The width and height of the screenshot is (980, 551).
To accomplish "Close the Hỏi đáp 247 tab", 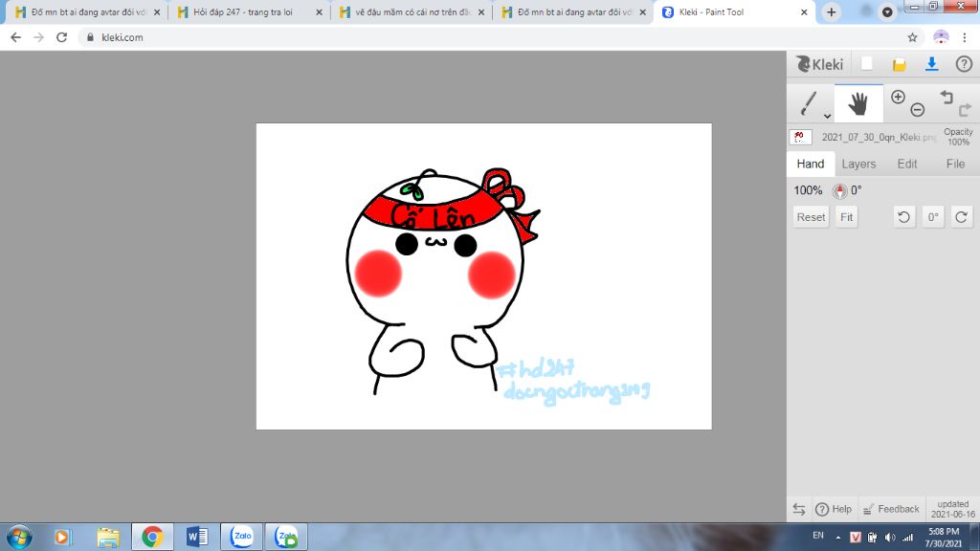I will (319, 12).
